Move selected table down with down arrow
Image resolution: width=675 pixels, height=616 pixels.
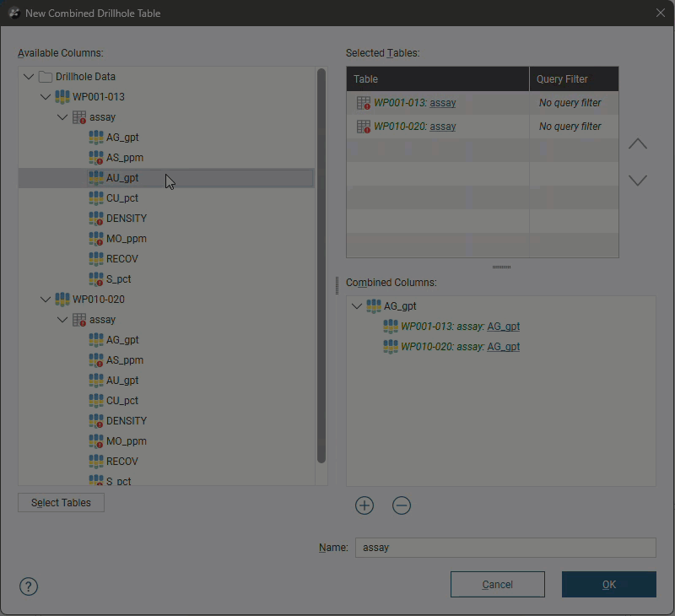(638, 181)
